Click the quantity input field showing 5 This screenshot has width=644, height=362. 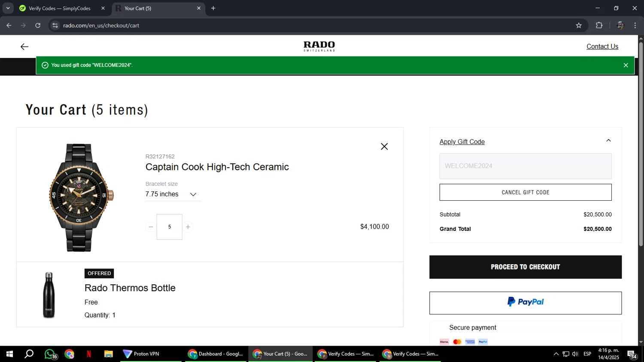[170, 227]
